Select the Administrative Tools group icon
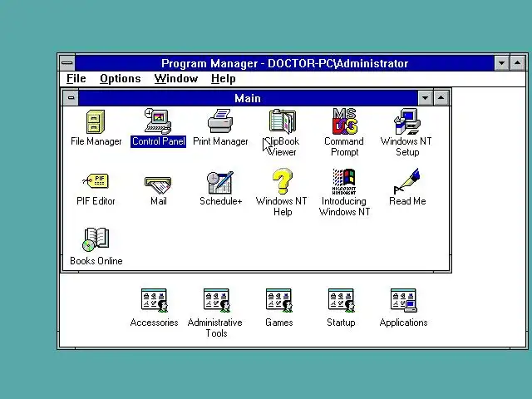Viewport: 532px width, 399px height. (216, 301)
